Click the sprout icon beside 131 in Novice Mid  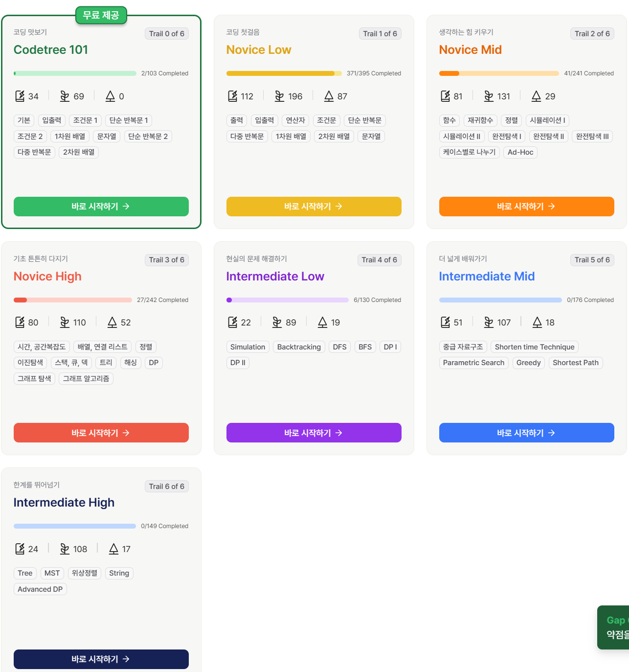[489, 96]
